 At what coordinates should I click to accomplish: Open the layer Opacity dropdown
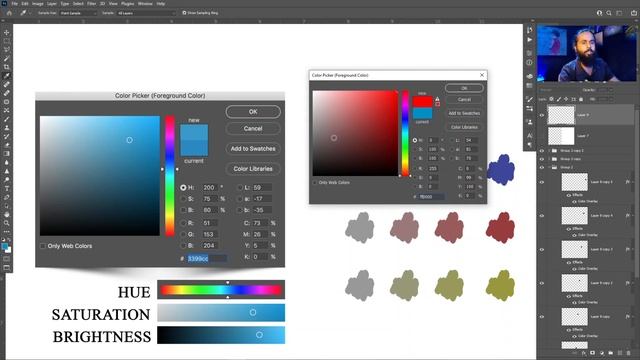611,90
